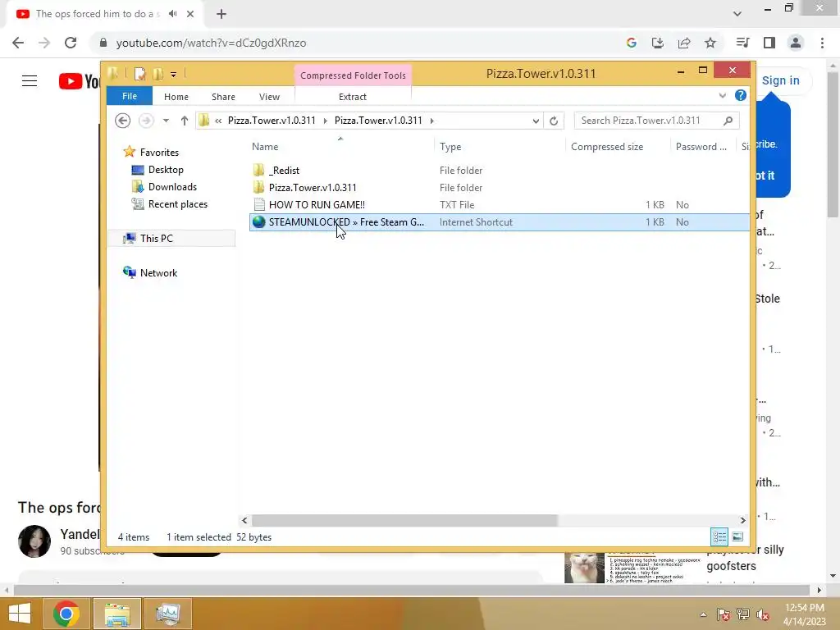Open the View ribbon tab
Image resolution: width=840 pixels, height=630 pixels.
click(x=269, y=97)
